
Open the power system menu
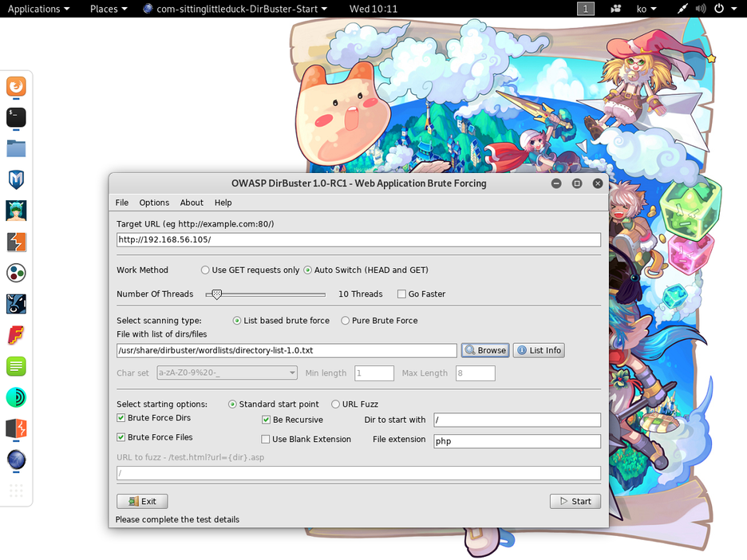[725, 9]
